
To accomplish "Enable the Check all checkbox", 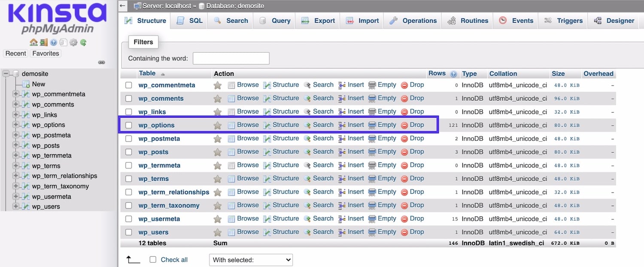I will pyautogui.click(x=153, y=259).
